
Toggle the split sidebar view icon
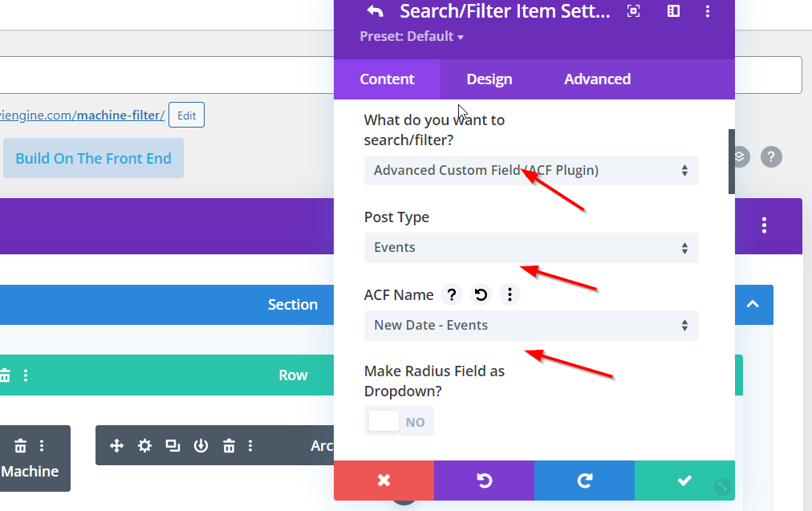673,11
